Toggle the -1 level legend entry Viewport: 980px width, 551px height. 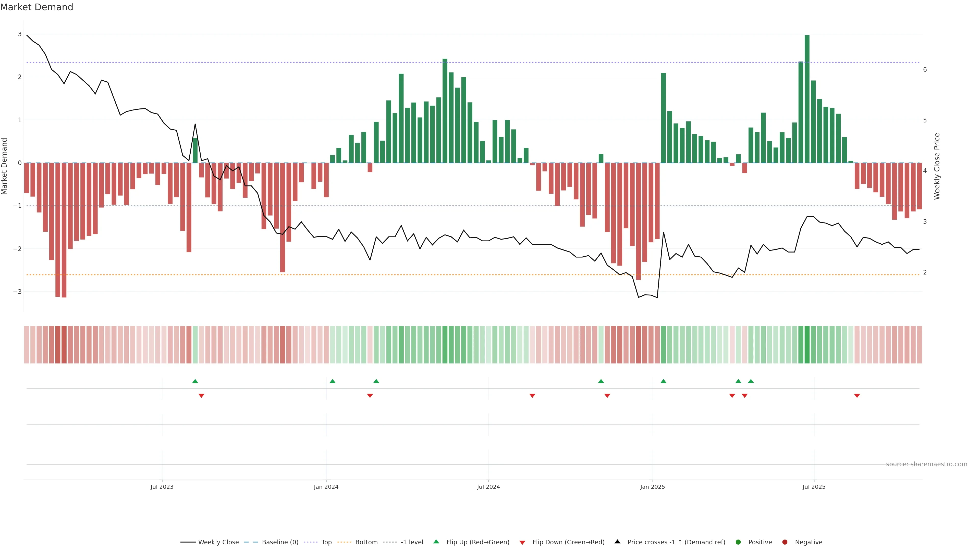[x=412, y=542]
